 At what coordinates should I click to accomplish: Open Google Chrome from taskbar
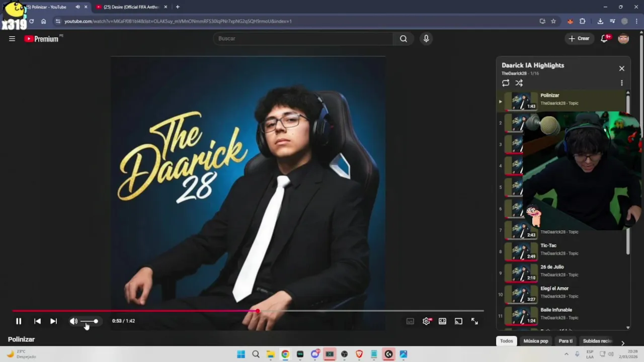[285, 354]
